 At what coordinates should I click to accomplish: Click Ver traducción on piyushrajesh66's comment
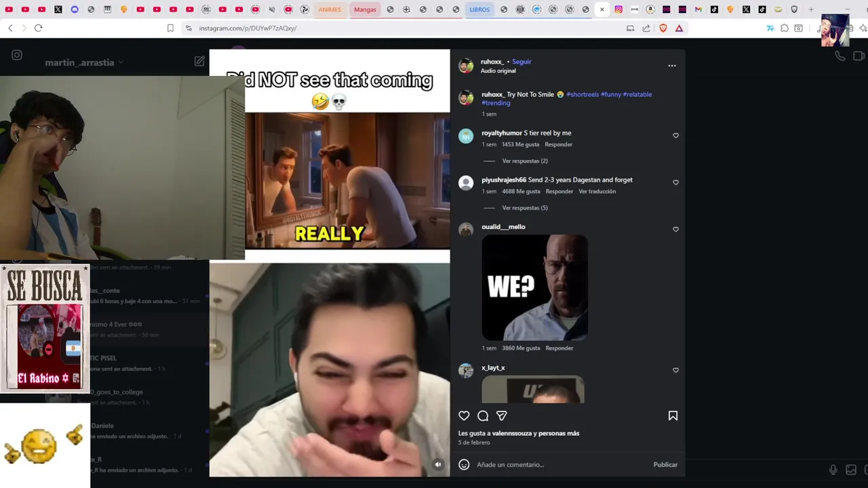[x=597, y=192]
